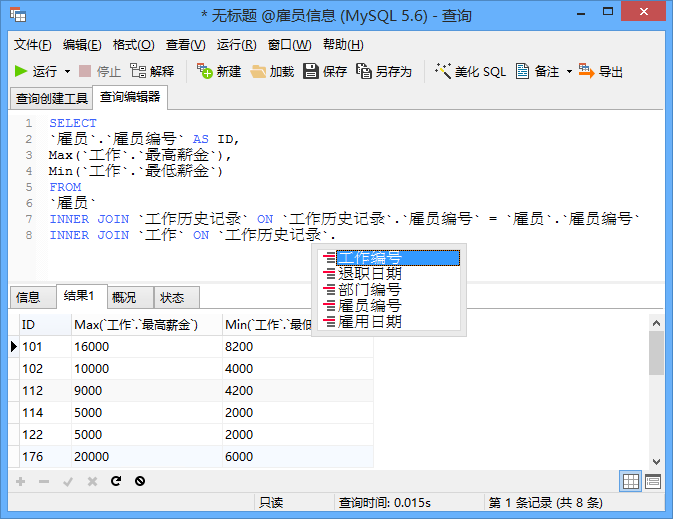
Task: Open the 查看(V) menu
Action: point(185,45)
